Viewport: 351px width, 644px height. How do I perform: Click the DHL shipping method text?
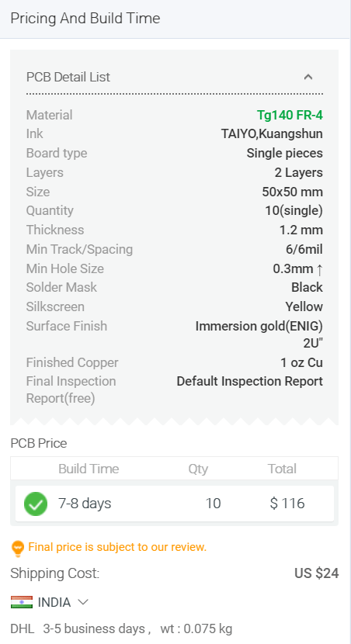point(23,628)
